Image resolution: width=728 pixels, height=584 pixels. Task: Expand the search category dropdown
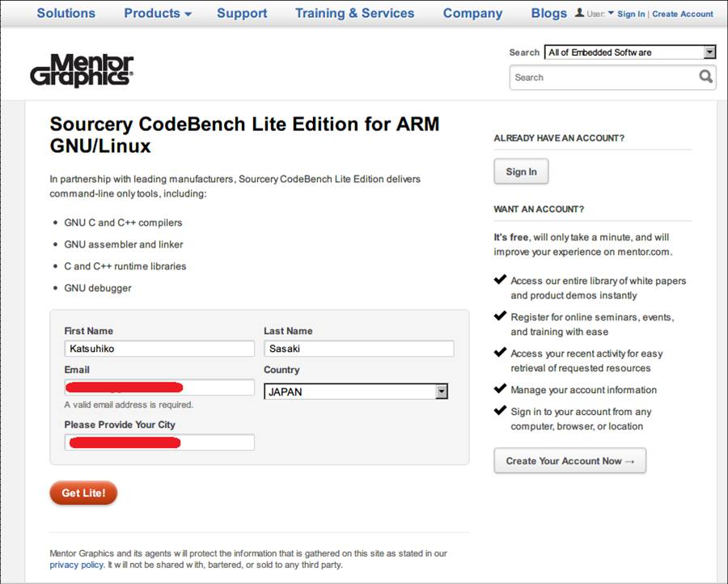click(709, 53)
